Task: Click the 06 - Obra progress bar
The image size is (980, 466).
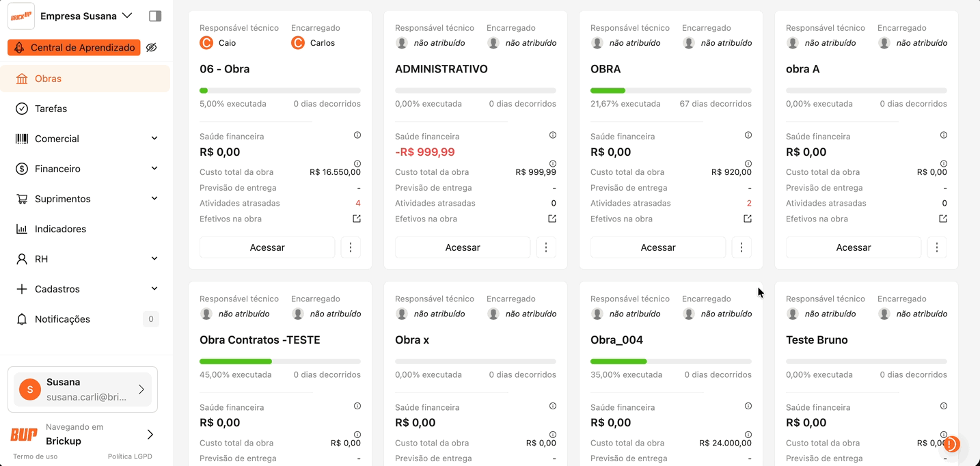Action: click(x=280, y=90)
